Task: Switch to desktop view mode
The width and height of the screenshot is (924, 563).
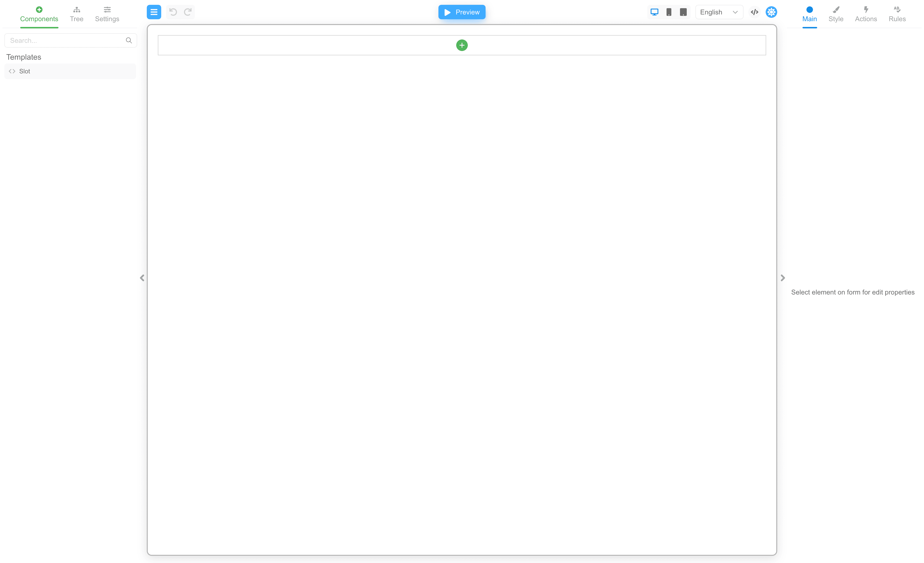Action: (654, 12)
